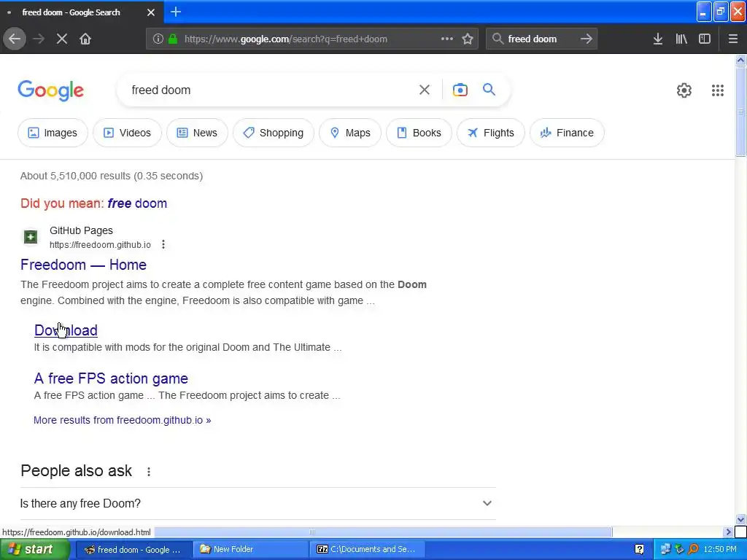Switch to Finance results
This screenshot has height=560, width=747.
[x=567, y=133]
